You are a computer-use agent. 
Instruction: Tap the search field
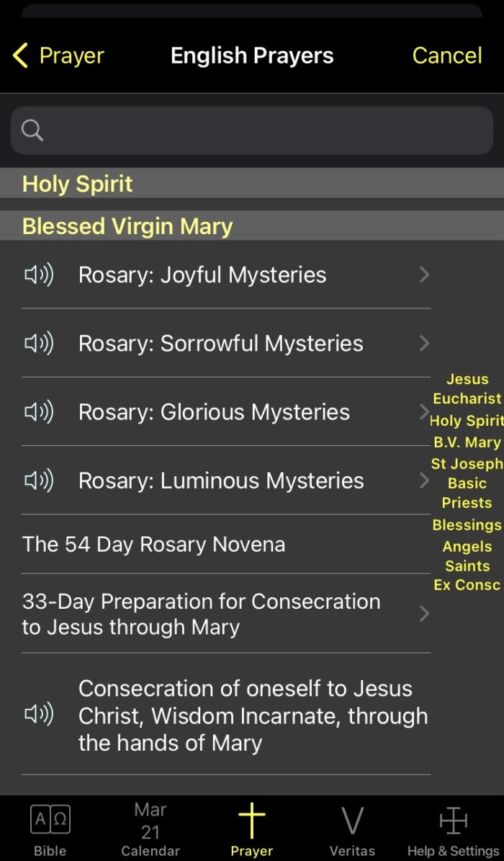click(252, 130)
